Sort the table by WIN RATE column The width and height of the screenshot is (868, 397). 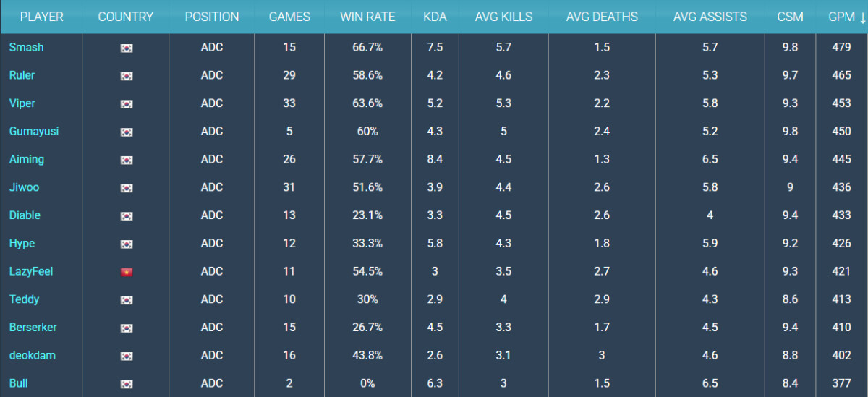pyautogui.click(x=367, y=17)
